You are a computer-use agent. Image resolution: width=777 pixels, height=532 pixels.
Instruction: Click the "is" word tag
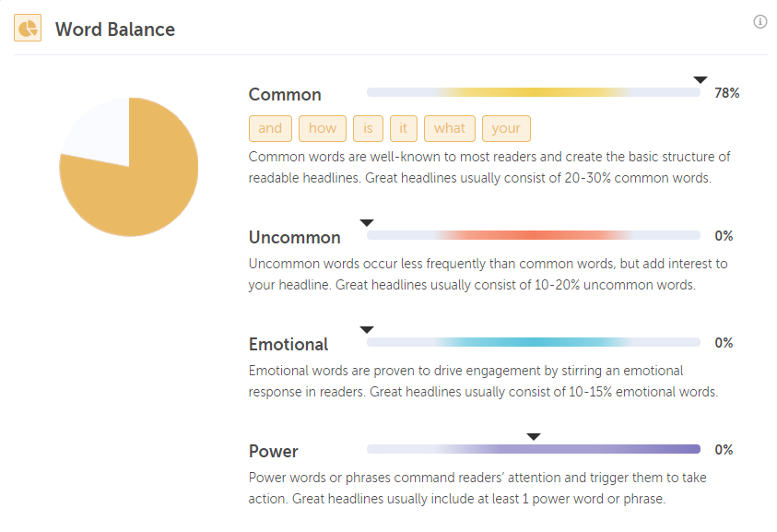click(368, 128)
